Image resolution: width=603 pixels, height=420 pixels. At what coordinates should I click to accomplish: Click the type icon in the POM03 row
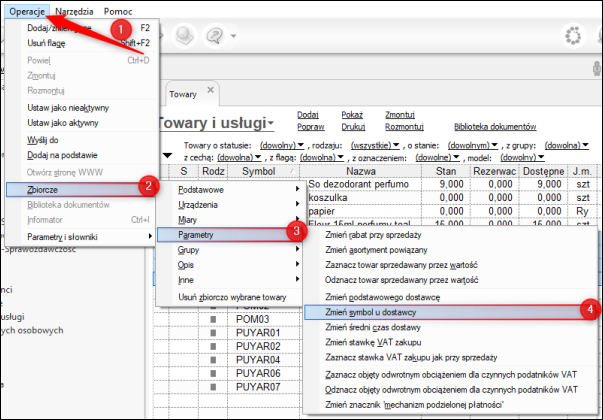(x=212, y=318)
